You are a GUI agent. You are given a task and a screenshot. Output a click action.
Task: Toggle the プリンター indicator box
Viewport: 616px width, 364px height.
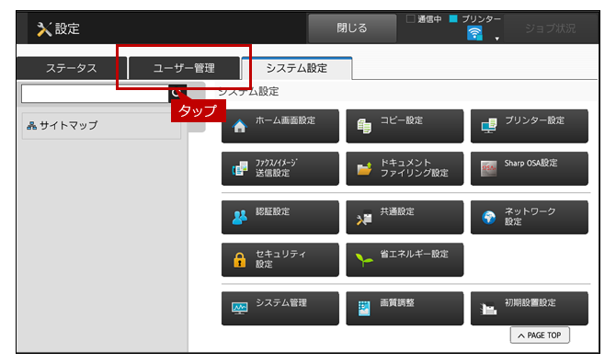pos(453,18)
